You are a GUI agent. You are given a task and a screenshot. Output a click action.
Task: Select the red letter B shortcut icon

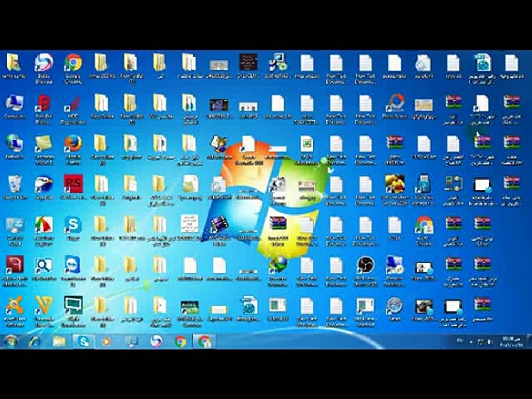tap(44, 104)
